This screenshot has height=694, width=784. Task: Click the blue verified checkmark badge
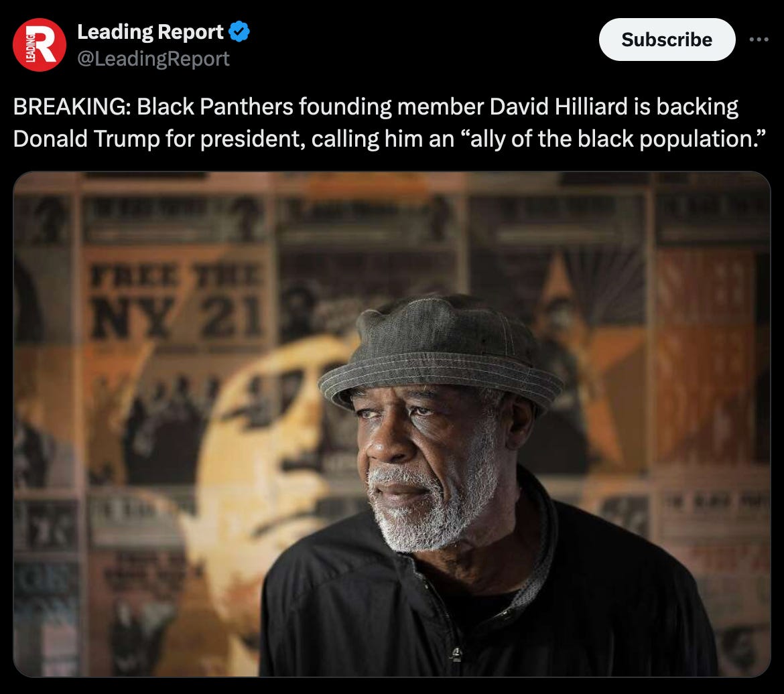239,31
